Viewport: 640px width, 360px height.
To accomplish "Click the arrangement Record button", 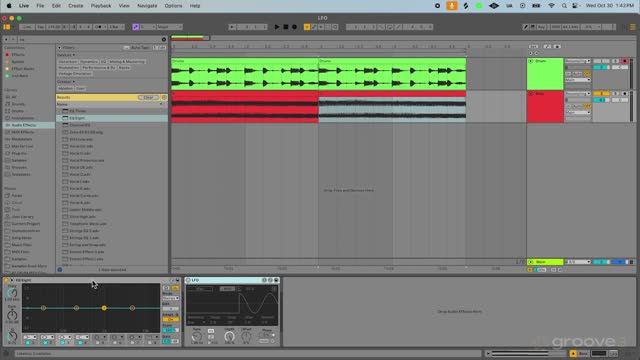I will 294,27.
